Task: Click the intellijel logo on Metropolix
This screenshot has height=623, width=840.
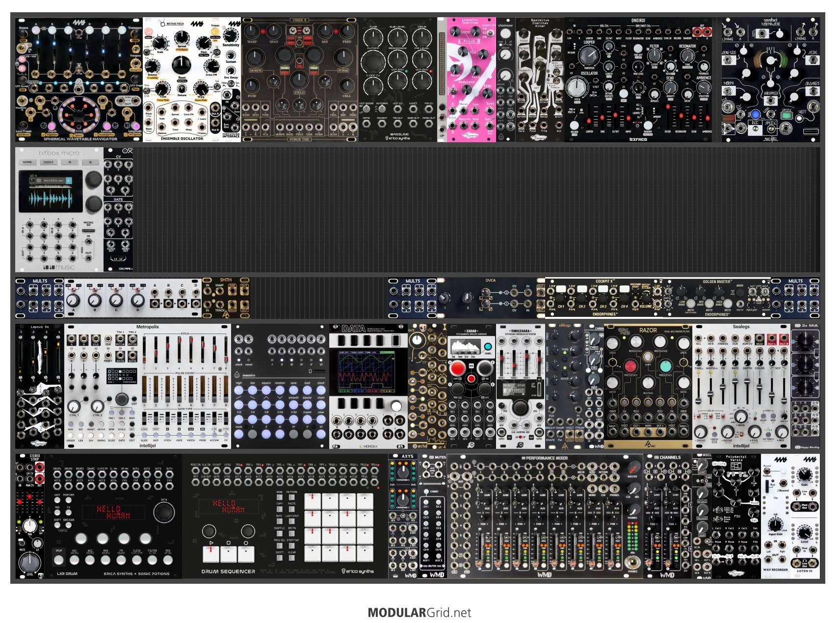Action: 147,445
